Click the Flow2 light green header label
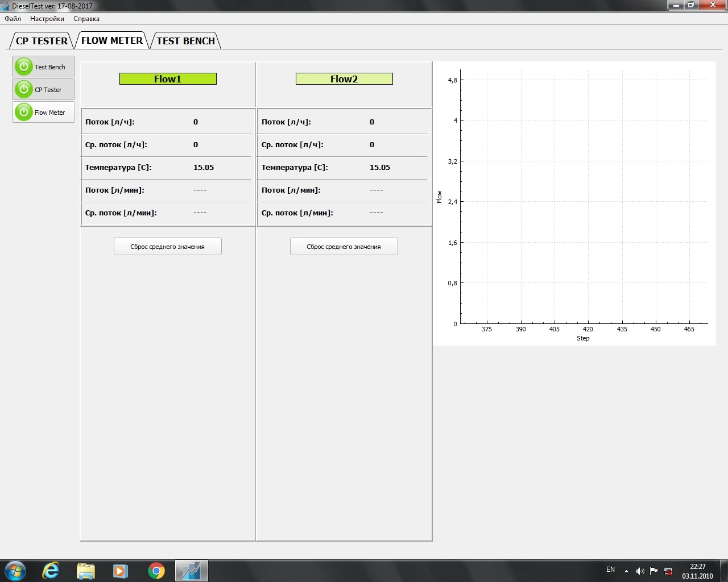This screenshot has width=728, height=582. (344, 79)
